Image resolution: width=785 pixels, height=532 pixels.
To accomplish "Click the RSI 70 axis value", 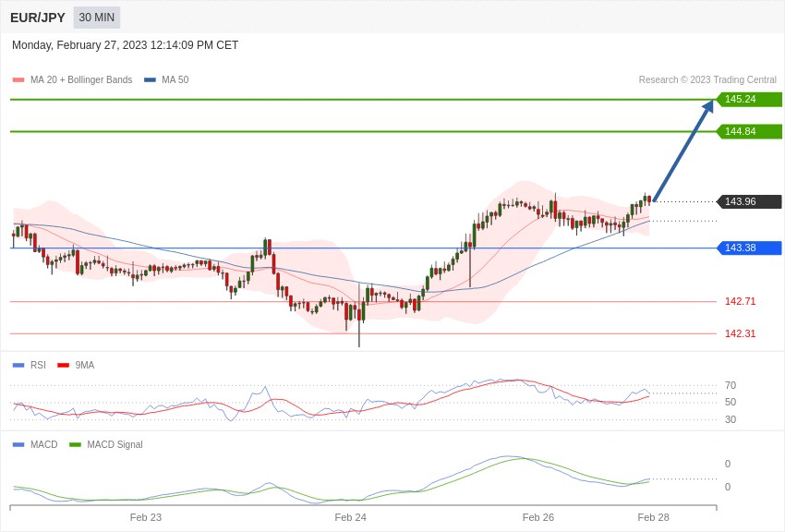I will (731, 385).
